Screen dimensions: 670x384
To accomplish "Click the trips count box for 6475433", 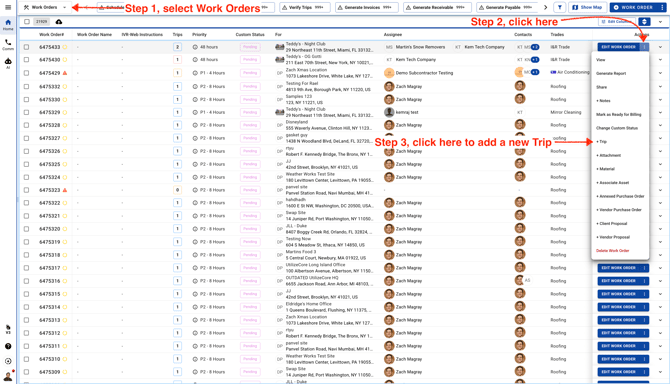I will point(177,47).
